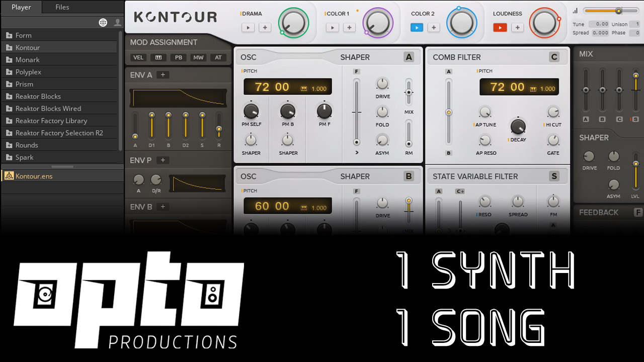Switch to the Files tab
The height and width of the screenshot is (362, 644).
point(62,7)
